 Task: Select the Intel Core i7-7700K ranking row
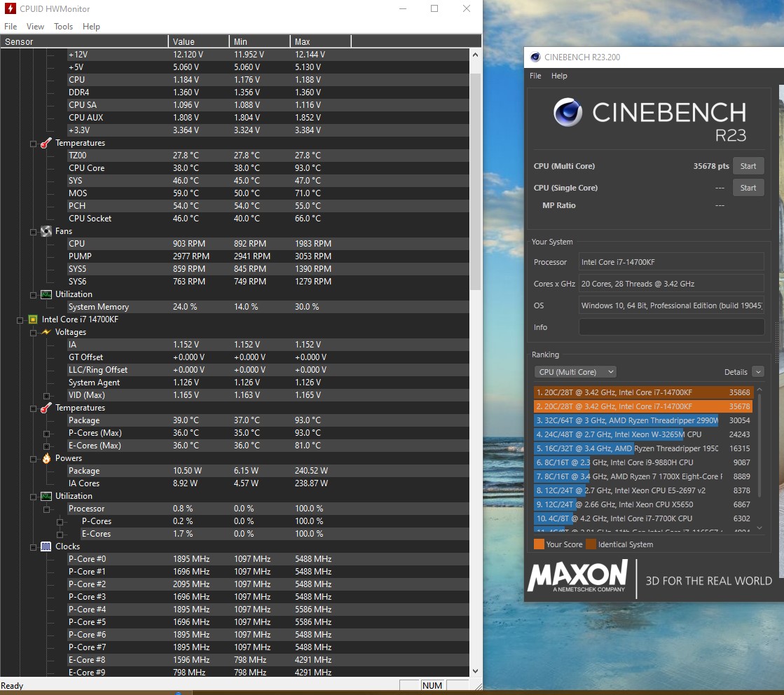tap(643, 518)
